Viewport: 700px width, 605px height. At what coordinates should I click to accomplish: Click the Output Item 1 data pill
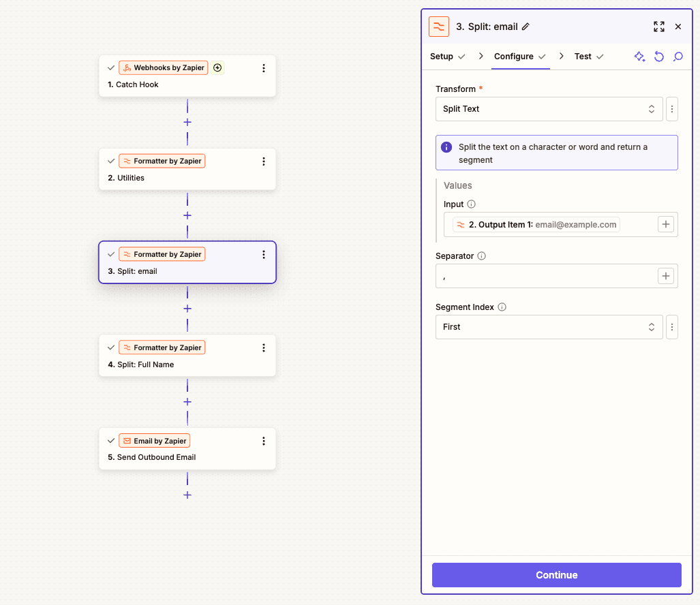[x=536, y=225]
